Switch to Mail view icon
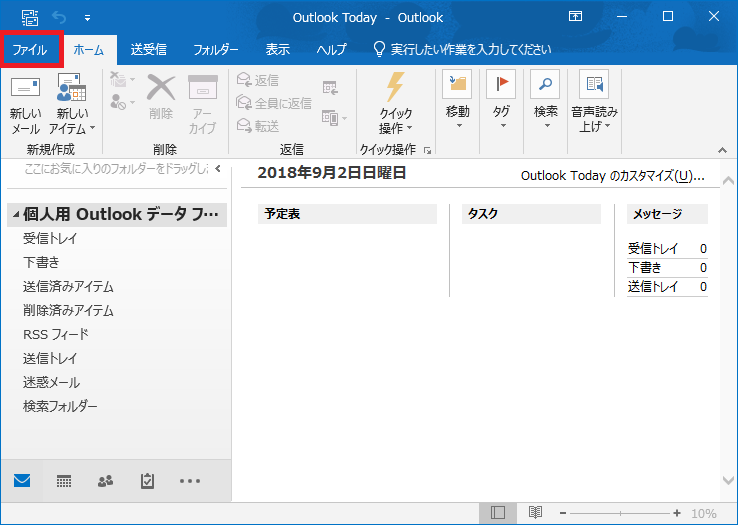The height and width of the screenshot is (525, 738). click(x=22, y=481)
